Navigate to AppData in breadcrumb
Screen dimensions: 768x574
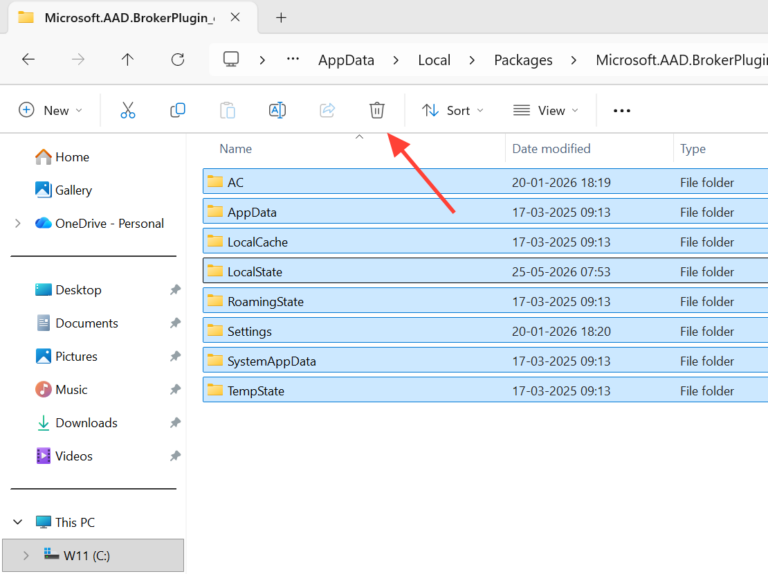[346, 60]
